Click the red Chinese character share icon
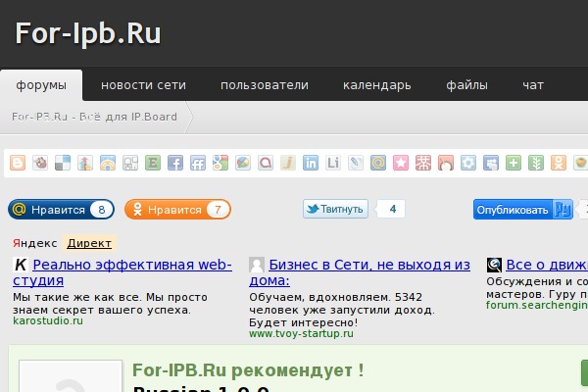 (423, 164)
